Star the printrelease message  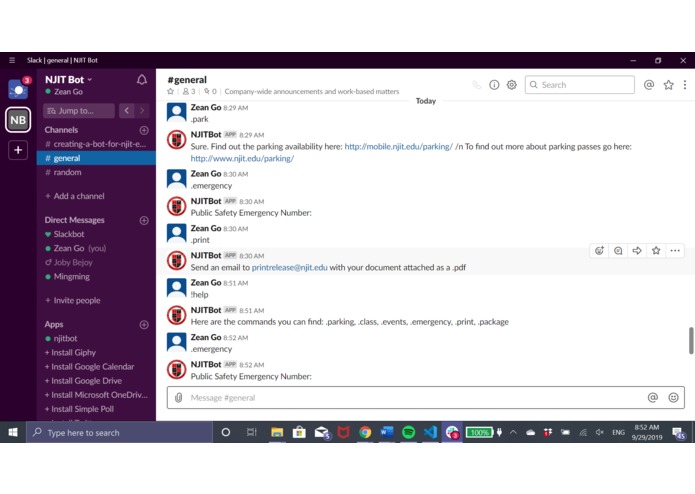click(x=656, y=251)
